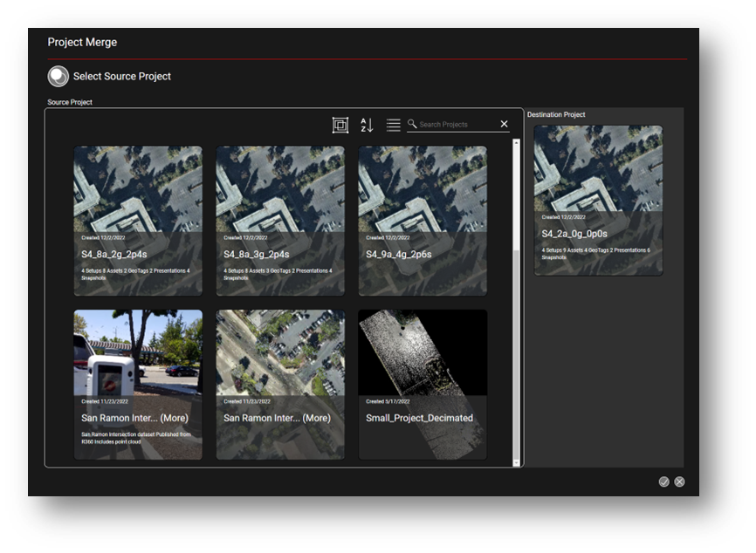Select the Small_Project_Decimated project

(423, 384)
